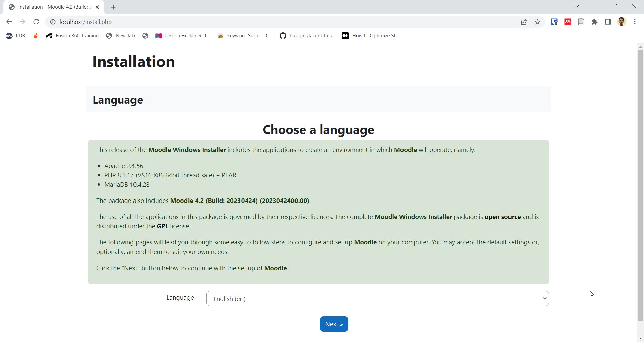Open the blue extension icon next to the star

tap(554, 22)
